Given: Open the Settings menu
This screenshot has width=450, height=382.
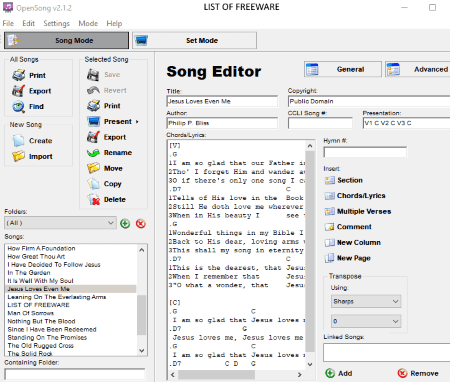Looking at the screenshot, I should (x=56, y=23).
